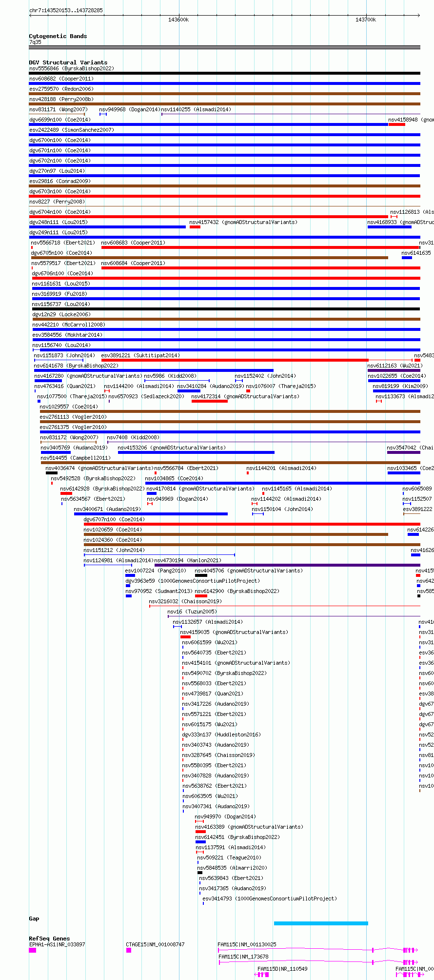Screen dimensions: 434x980
Task: Click nsv1145165 (Alsmadi2014) variant label
Action: [297, 489]
